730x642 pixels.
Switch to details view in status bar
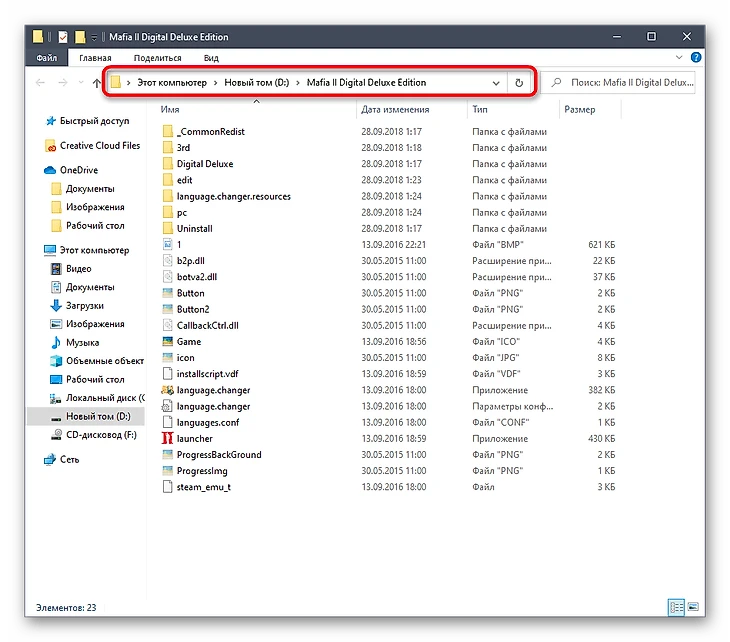[x=676, y=607]
